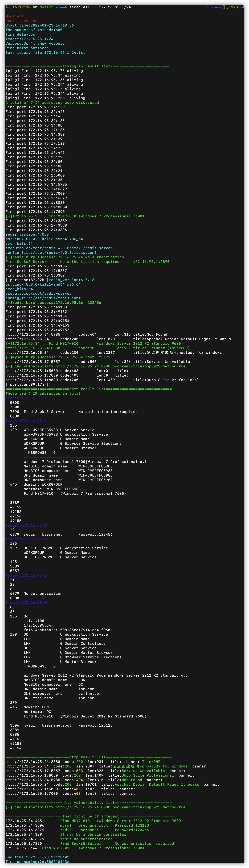This screenshot has height=868, width=249.
Task: Click the Save result file 172.16.95.1_24.txt line
Action: coord(45,53)
